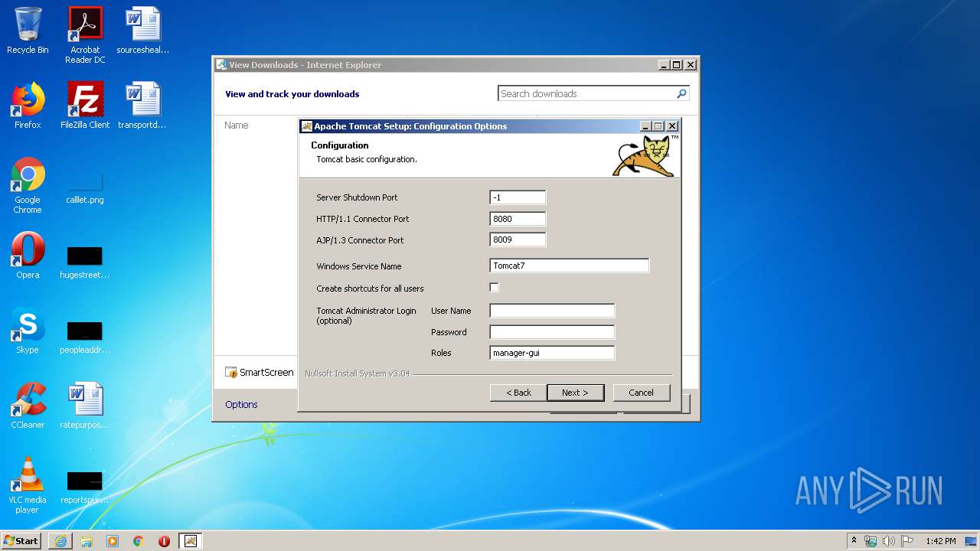Open the ratepurpos Word document icon
Viewport: 980px width, 551px height.
(x=85, y=406)
